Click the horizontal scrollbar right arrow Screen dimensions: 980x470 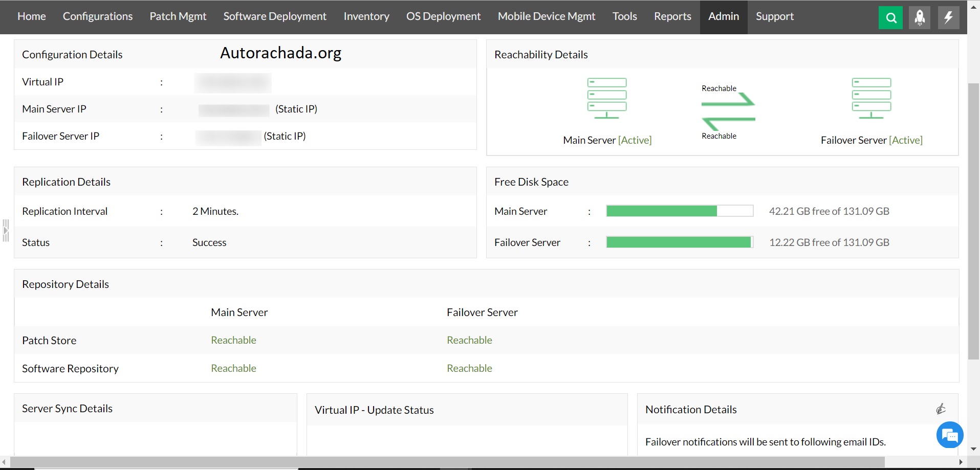tap(961, 462)
